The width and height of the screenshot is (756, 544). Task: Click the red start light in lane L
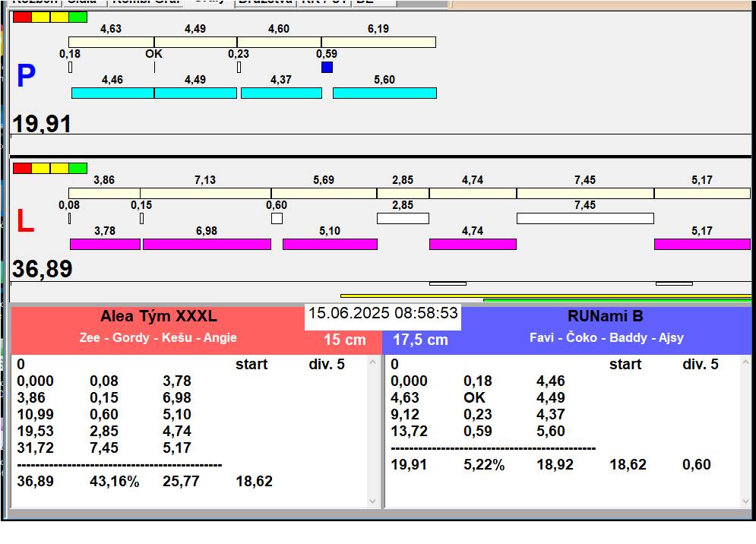(x=22, y=168)
